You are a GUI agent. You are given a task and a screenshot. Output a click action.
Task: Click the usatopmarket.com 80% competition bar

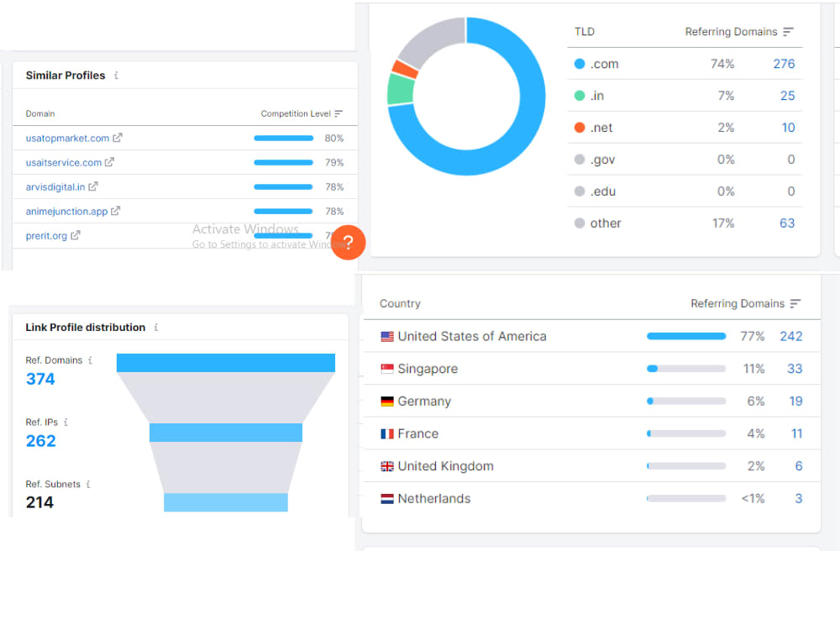click(283, 139)
